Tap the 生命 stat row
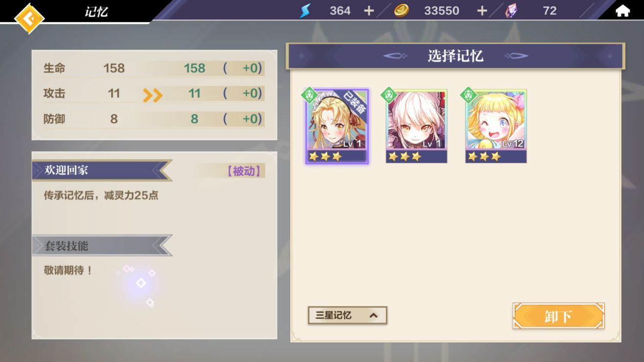 (x=154, y=68)
